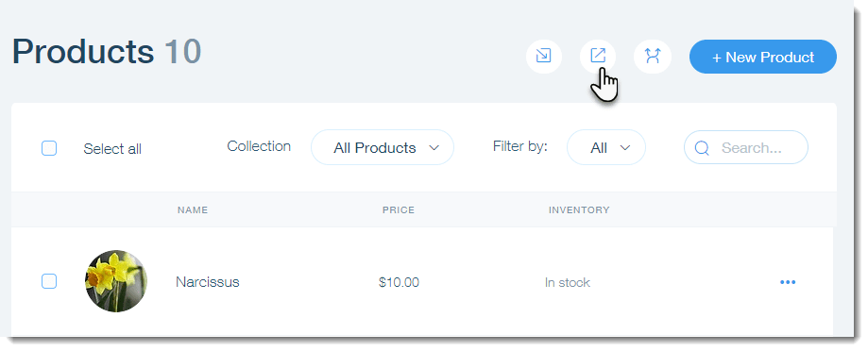Click the + New Product button
The height and width of the screenshot is (351, 868).
click(x=763, y=57)
